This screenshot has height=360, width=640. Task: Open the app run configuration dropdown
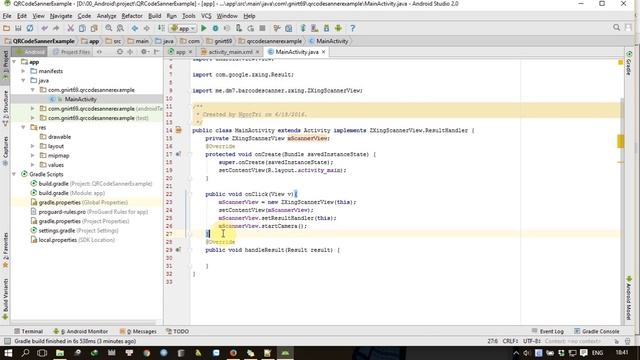(x=183, y=28)
